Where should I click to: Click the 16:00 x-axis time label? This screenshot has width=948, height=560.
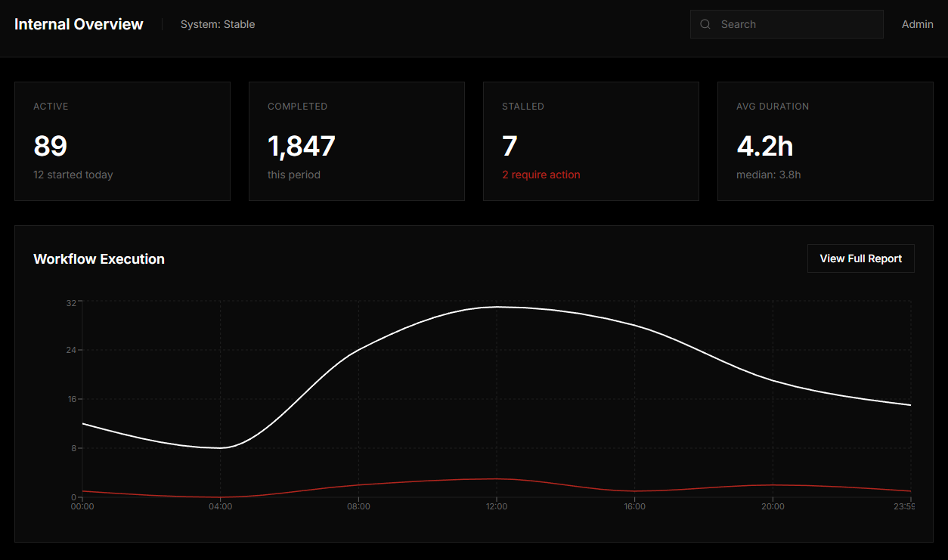[x=635, y=506]
